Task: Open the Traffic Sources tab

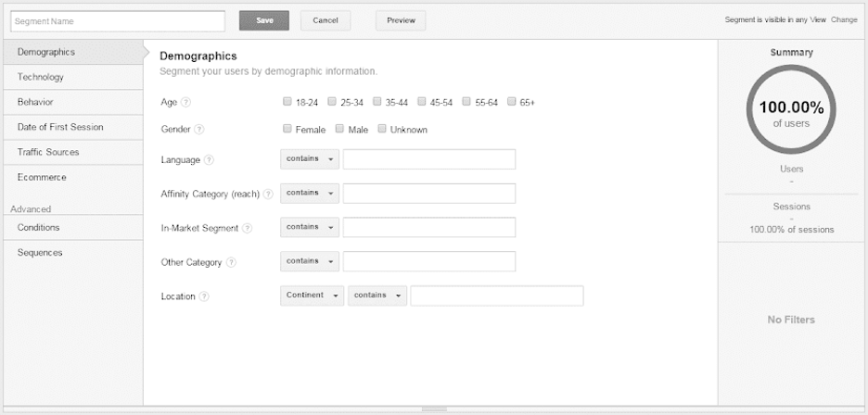Action: pos(73,152)
